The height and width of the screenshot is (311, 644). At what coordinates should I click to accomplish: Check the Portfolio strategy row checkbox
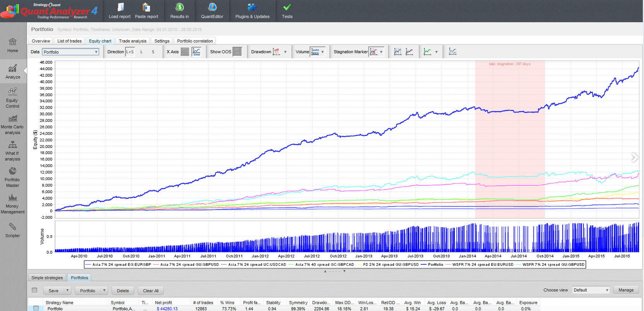click(x=36, y=308)
